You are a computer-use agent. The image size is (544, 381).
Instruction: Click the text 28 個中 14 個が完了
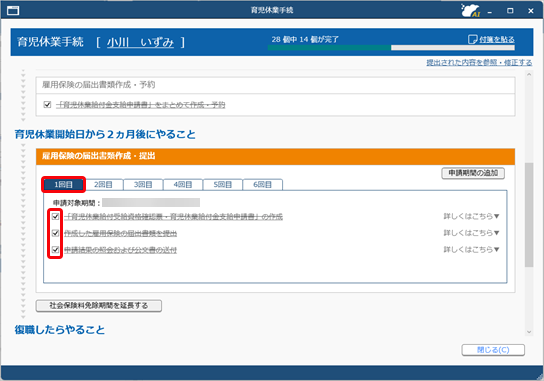(305, 40)
